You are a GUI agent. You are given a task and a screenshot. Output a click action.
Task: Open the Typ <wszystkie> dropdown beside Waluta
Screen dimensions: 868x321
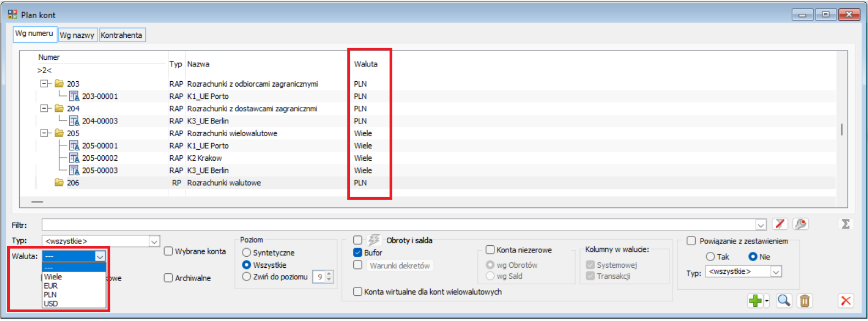point(154,241)
